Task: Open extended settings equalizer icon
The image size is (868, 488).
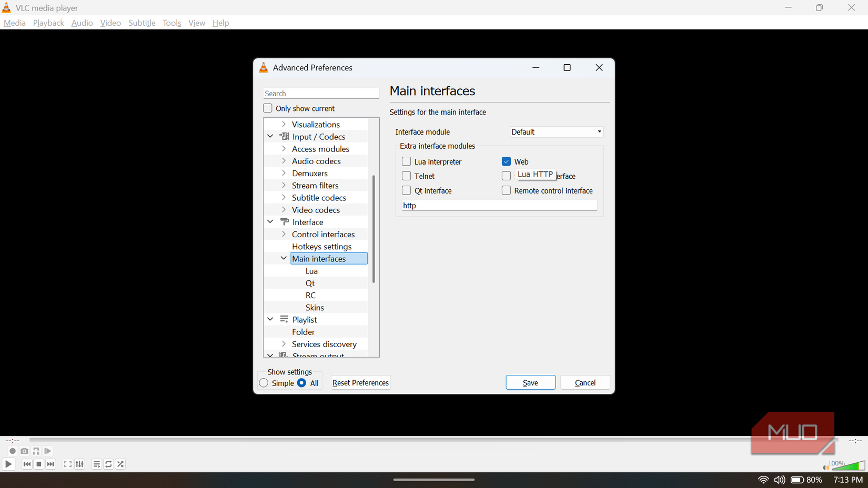Action: (x=79, y=464)
